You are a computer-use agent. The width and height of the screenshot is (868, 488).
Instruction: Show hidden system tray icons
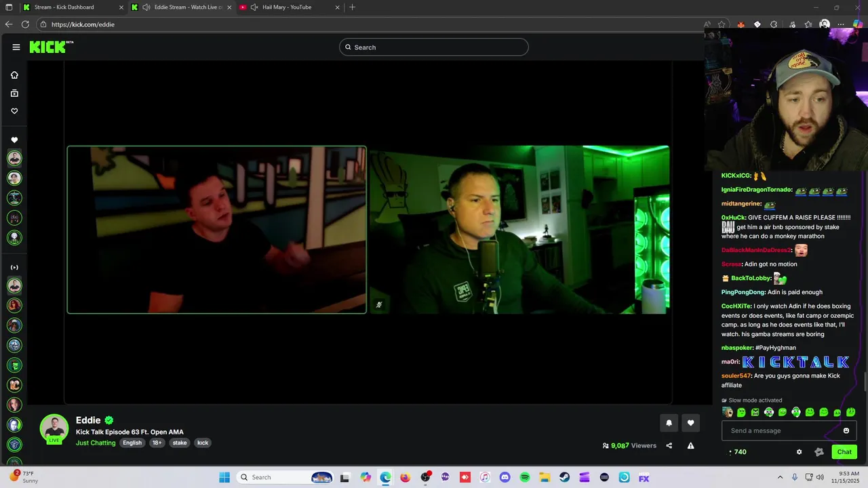pyautogui.click(x=780, y=477)
